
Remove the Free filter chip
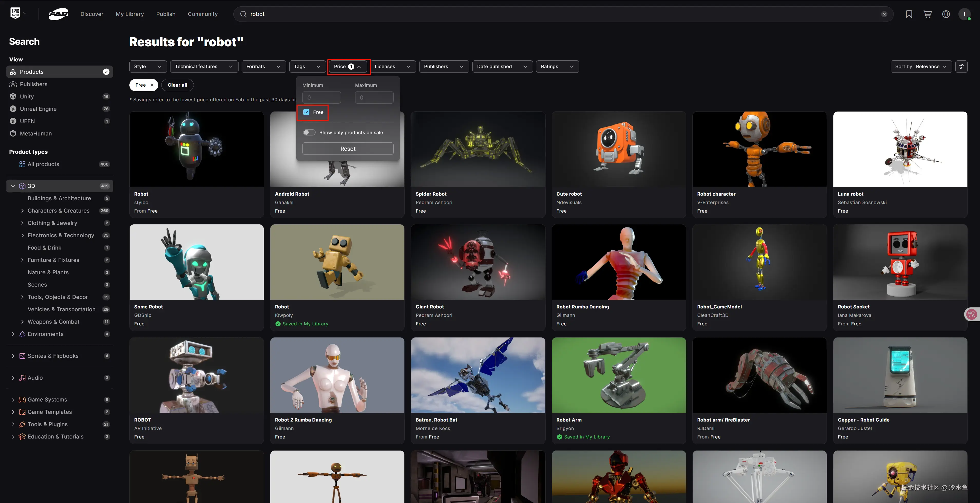[152, 85]
